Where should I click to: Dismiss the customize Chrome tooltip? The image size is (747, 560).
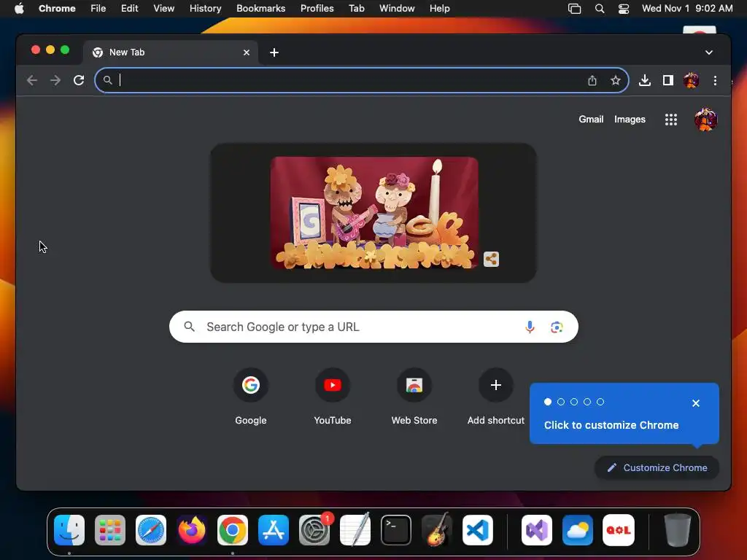pos(695,403)
